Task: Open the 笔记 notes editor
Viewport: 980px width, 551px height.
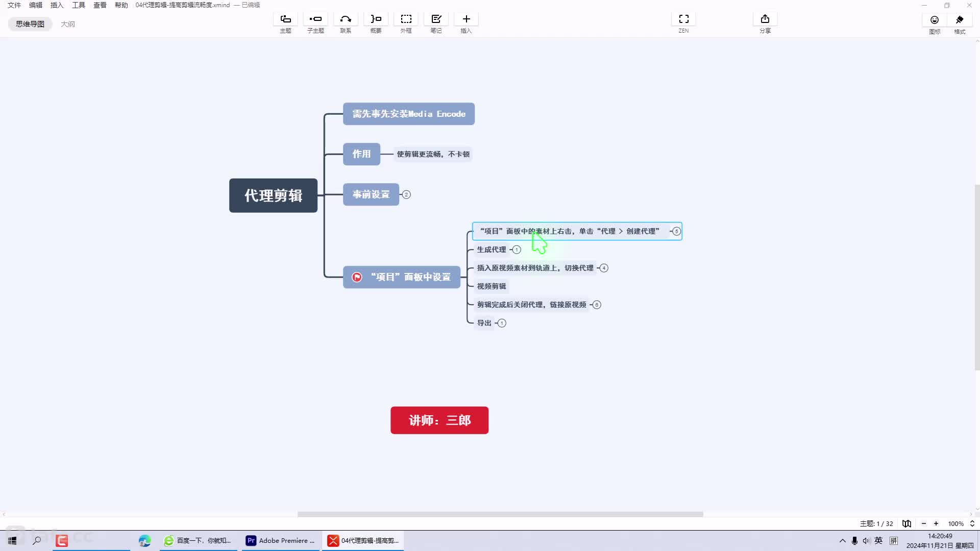Action: pos(436,19)
